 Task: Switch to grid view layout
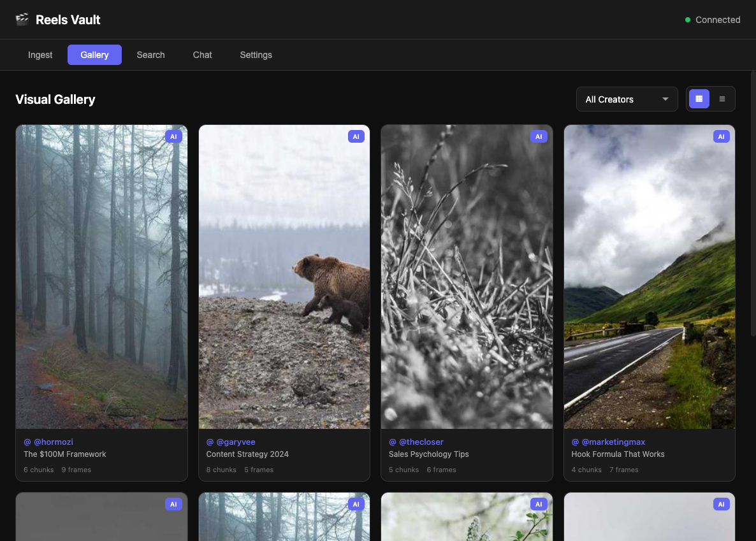[699, 99]
